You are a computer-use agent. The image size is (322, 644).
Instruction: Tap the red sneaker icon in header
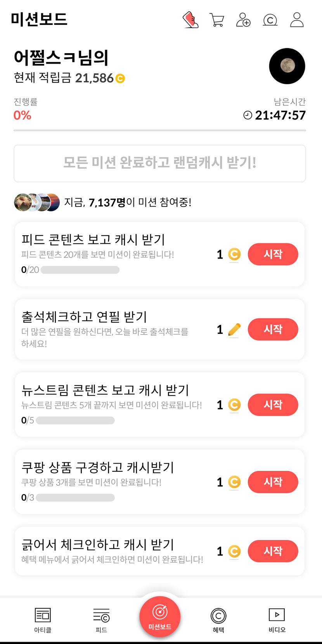tap(190, 20)
